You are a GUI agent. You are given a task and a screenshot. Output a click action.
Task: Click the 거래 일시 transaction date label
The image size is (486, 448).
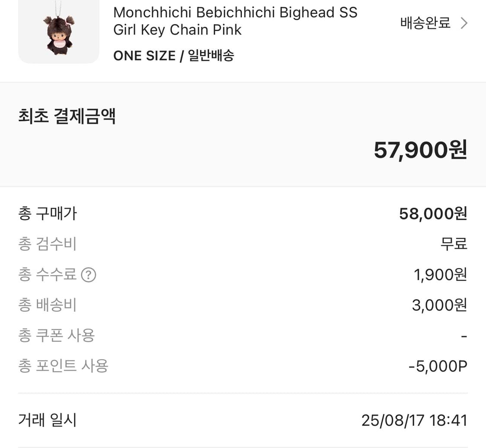[x=48, y=420]
